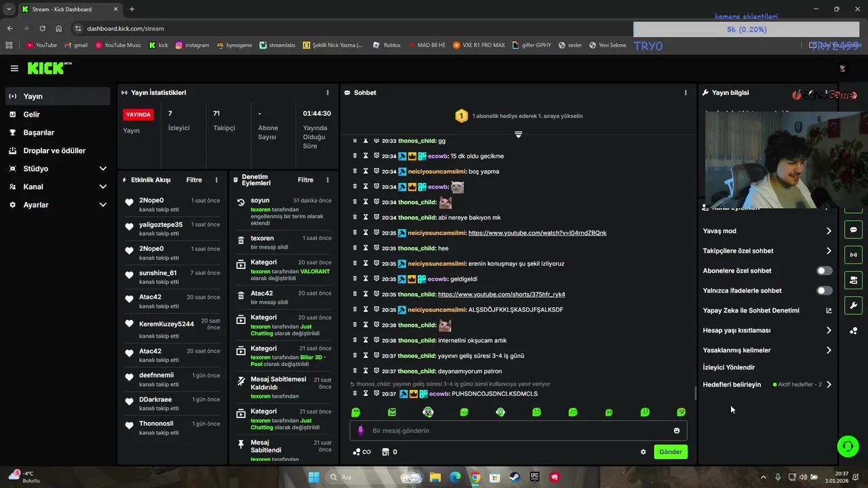Select Droplar ve ödüller in sidebar

coord(58,150)
